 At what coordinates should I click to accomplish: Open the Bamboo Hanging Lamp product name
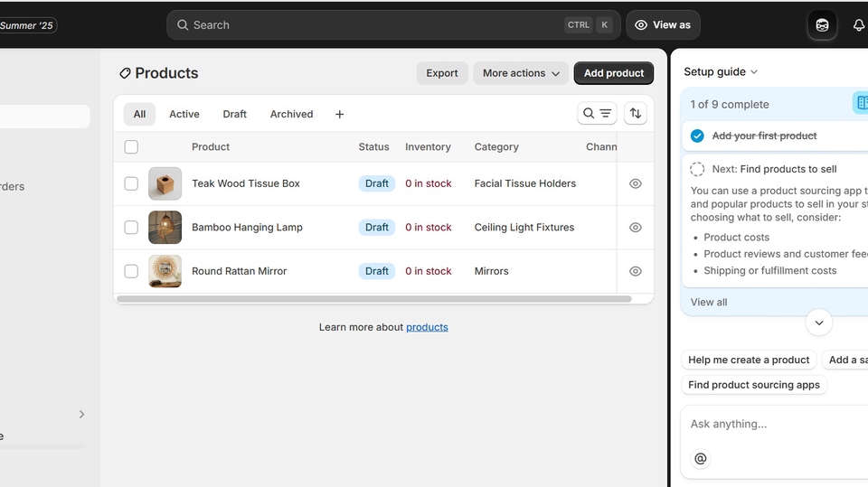(x=247, y=228)
